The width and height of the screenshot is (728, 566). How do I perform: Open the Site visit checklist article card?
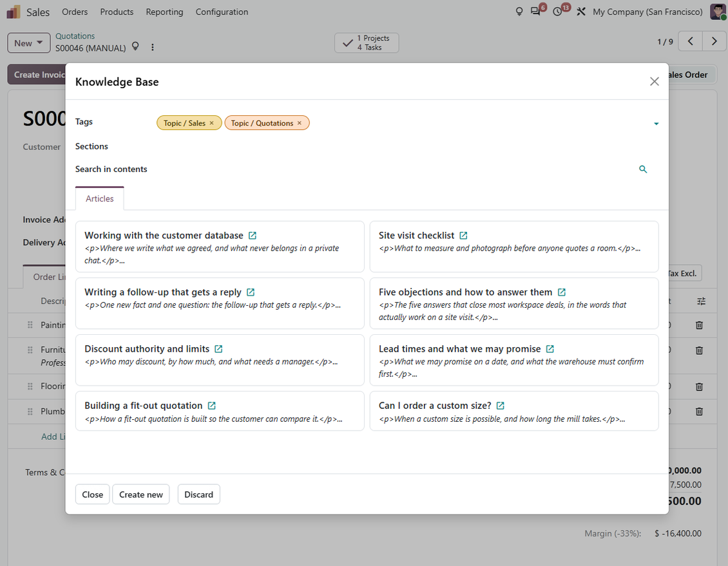[x=514, y=247]
